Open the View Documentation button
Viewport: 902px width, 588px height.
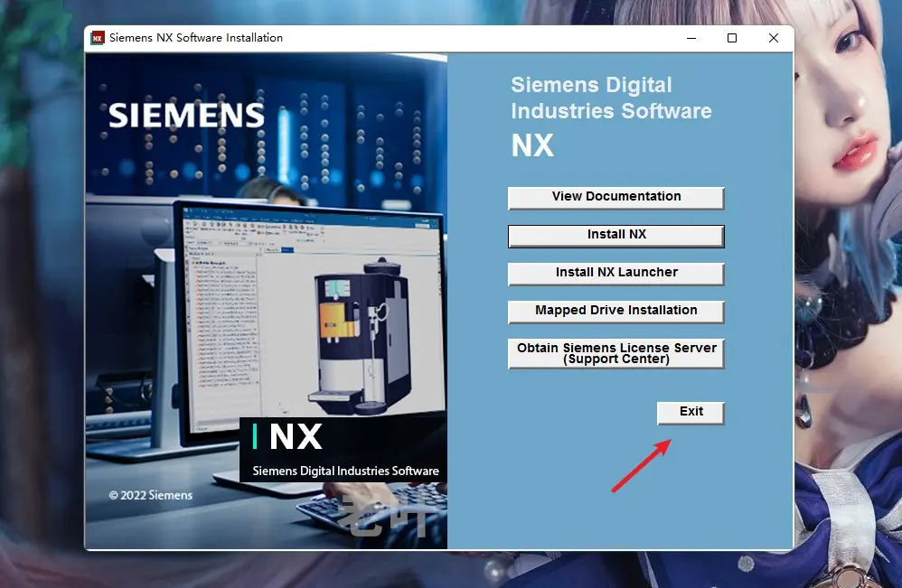tap(615, 197)
